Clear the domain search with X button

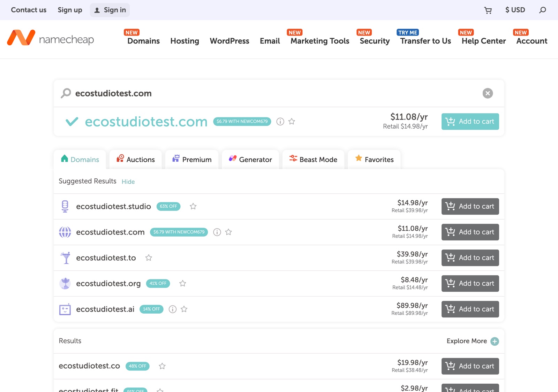[x=488, y=93]
